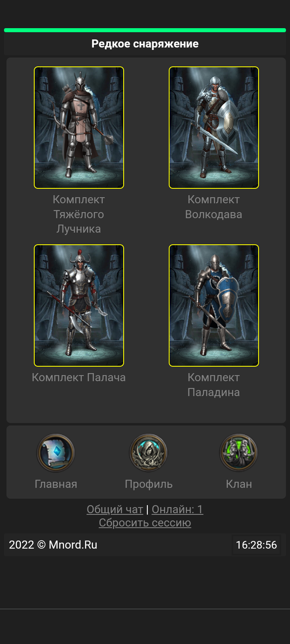The height and width of the screenshot is (644, 290).
Task: Click Сбросить сессию link
Action: (x=145, y=523)
